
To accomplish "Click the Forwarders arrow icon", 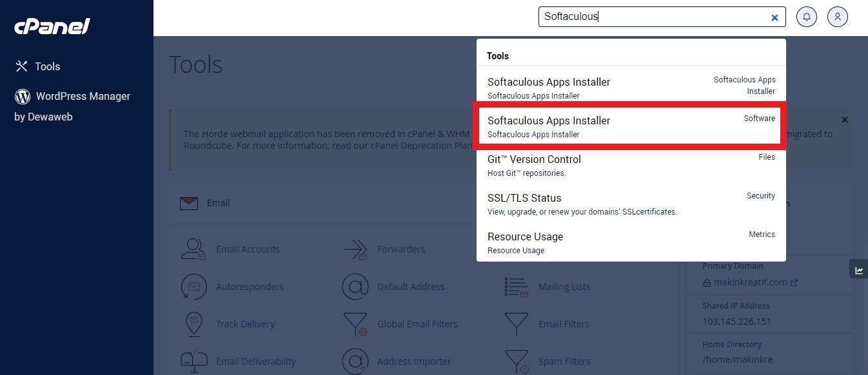I will pos(355,249).
